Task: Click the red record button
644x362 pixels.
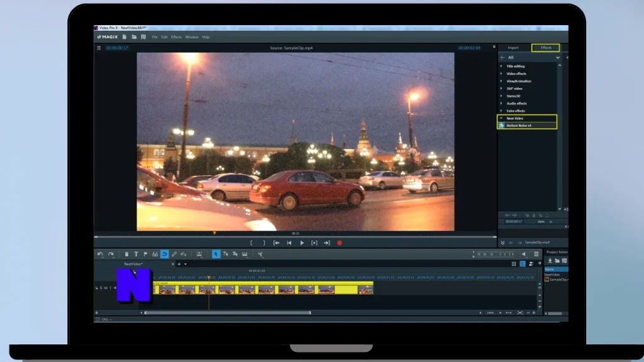Action: tap(340, 243)
